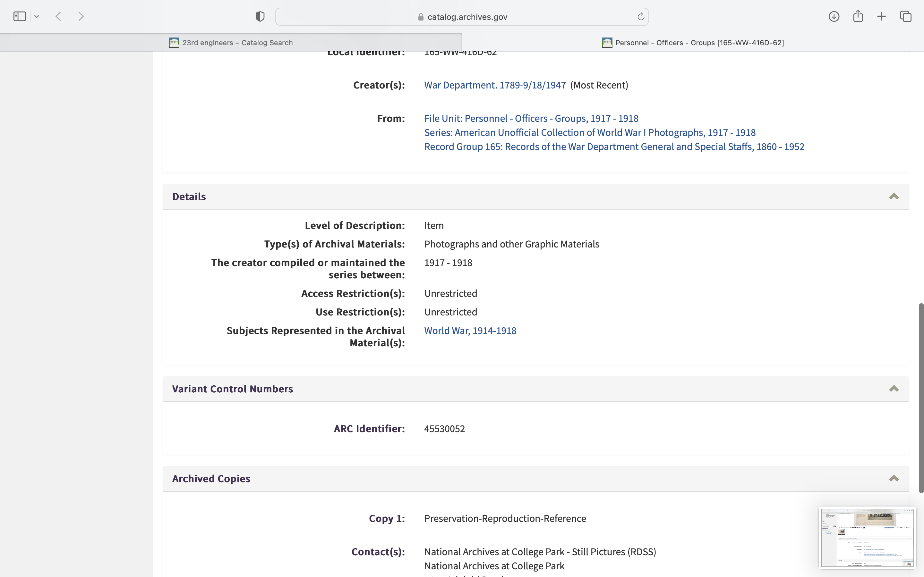Screen dimensions: 924x577
Task: Collapse the Details section chevron
Action: 894,197
